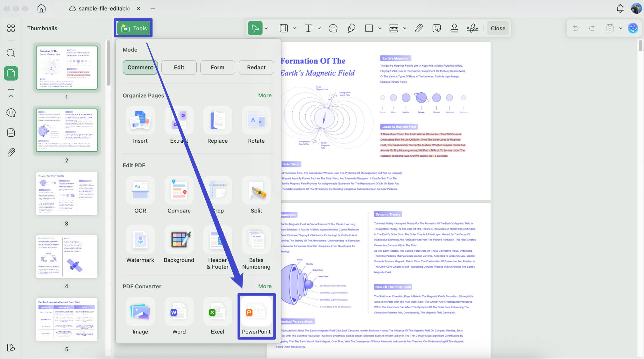Toggle the Thumbnails sidebar panel
The width and height of the screenshot is (644, 359).
coord(11,73)
